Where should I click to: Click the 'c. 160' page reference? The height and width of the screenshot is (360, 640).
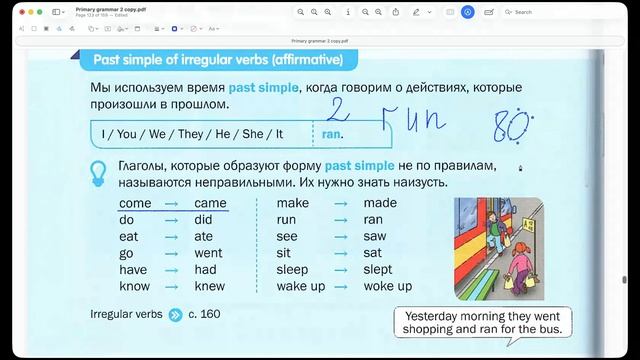tap(204, 314)
